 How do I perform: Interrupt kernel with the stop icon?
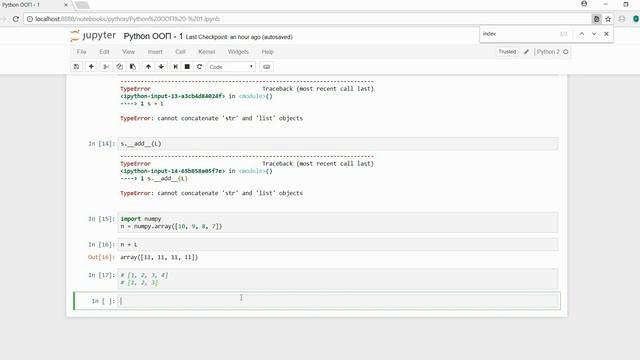(x=187, y=67)
